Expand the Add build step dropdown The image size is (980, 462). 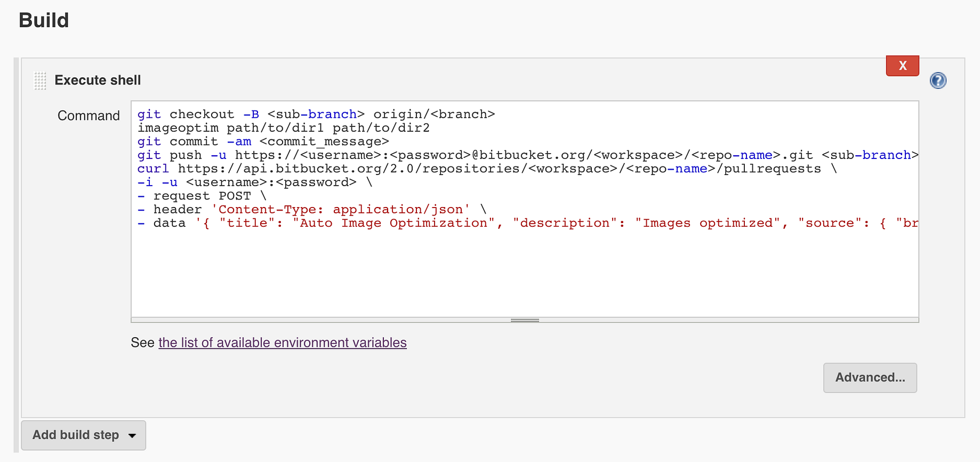pyautogui.click(x=84, y=435)
